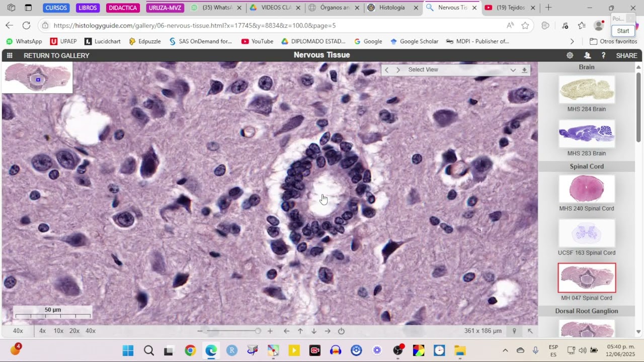Screen dimensions: 644x362
Task: Open MH 047 Spinal Cord thumbnail
Action: point(587,278)
